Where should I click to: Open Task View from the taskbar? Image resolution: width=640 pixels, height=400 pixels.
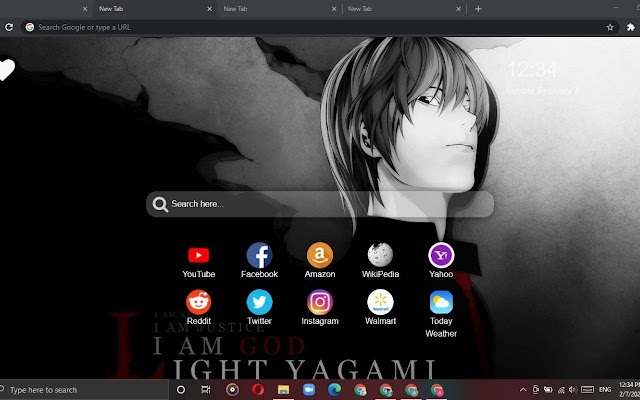206,390
